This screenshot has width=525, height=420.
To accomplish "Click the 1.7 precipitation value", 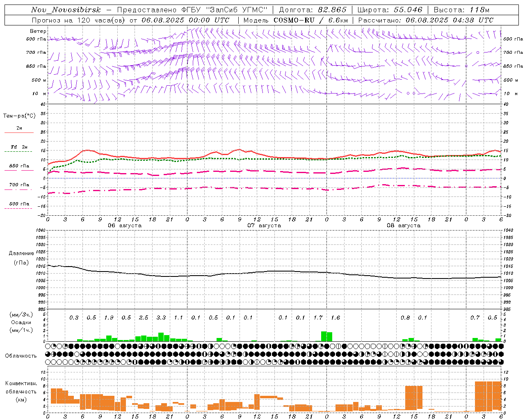I will pos(318,317).
